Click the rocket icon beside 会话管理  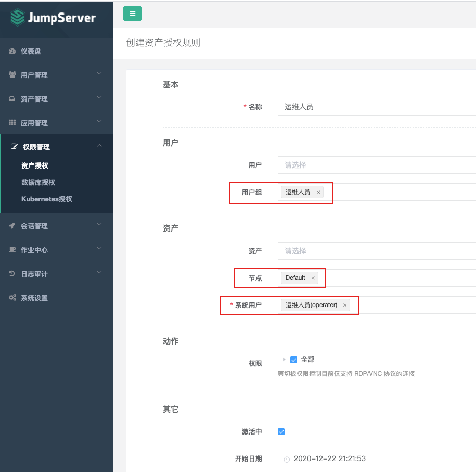12,226
